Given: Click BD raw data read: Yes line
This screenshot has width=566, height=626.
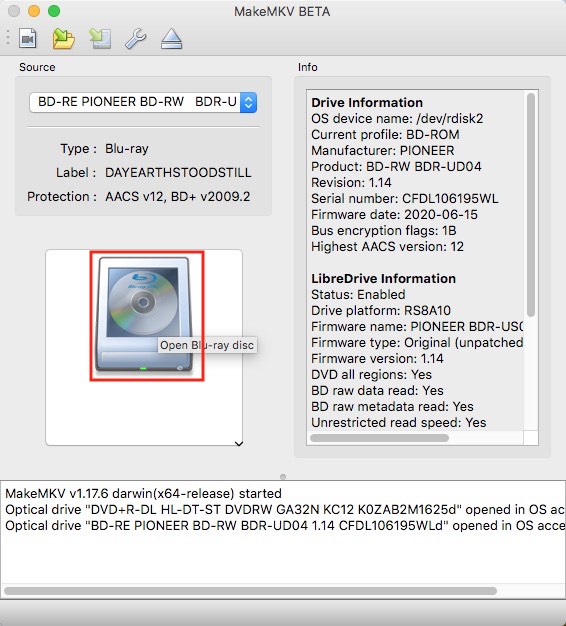Looking at the screenshot, I should point(377,390).
